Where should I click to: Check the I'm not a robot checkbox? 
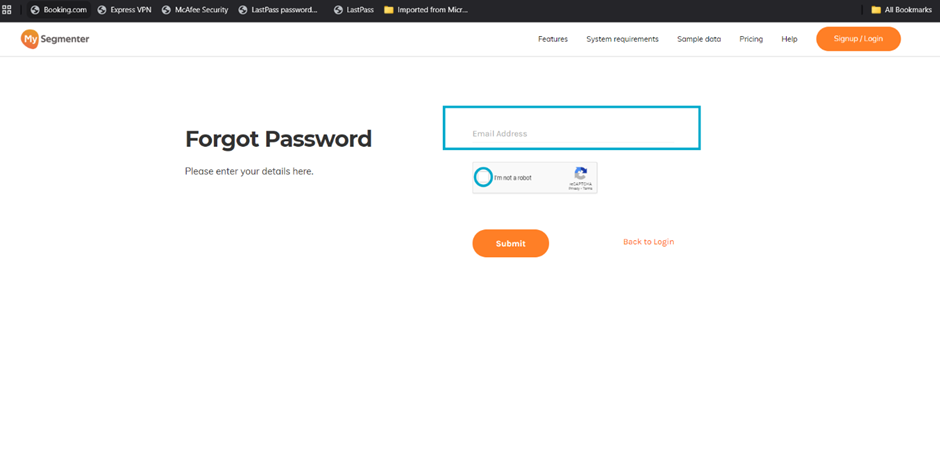click(483, 177)
